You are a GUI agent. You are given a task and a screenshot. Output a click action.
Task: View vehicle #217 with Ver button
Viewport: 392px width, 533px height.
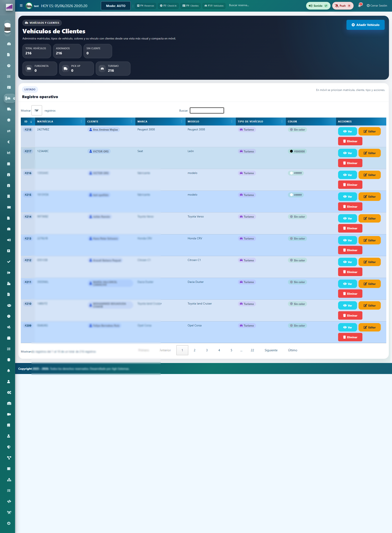point(347,153)
